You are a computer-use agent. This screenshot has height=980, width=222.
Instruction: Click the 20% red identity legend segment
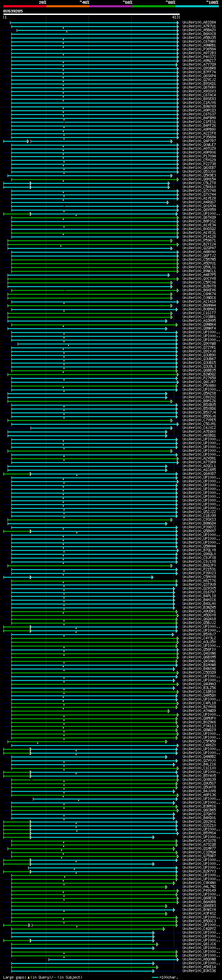25,6
